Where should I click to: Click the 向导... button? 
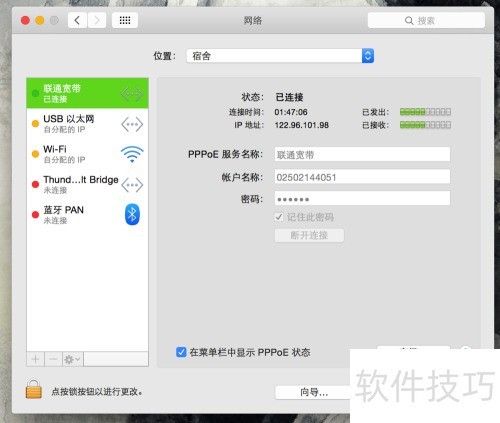coord(312,392)
